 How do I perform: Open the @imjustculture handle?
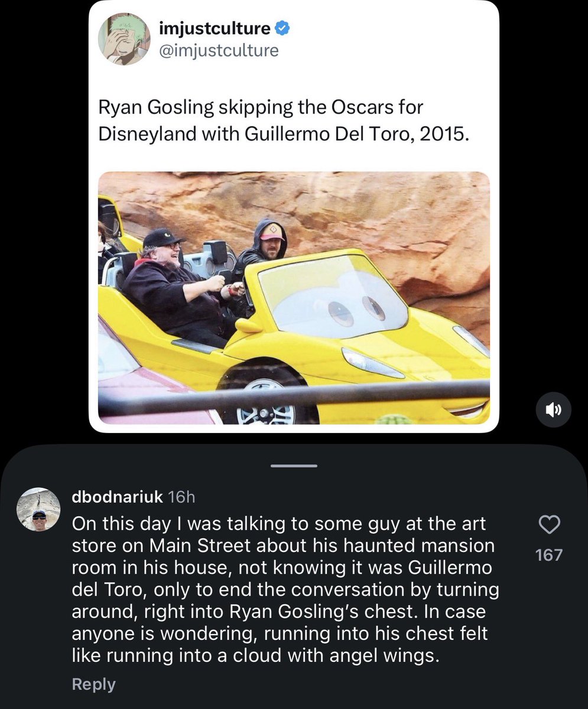(219, 50)
